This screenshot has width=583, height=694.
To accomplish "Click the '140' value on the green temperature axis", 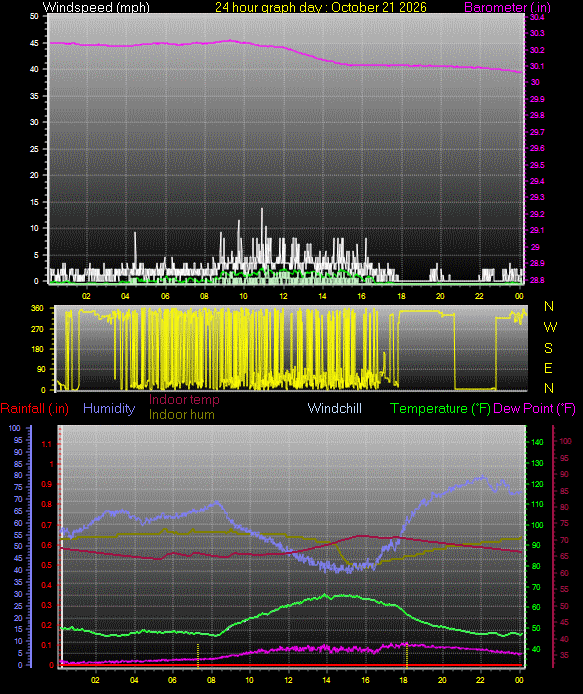I will coord(537,442).
